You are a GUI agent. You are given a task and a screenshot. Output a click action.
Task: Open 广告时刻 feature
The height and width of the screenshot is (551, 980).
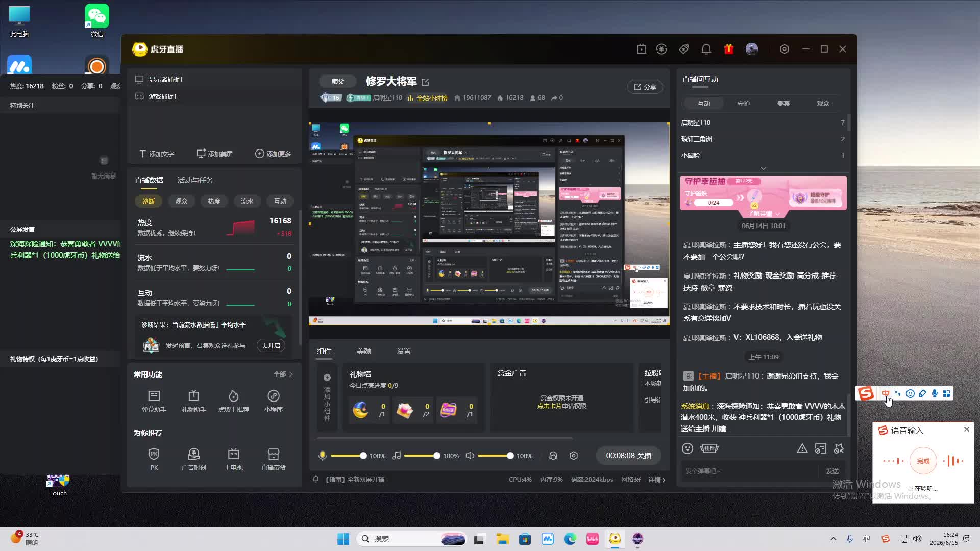point(193,459)
